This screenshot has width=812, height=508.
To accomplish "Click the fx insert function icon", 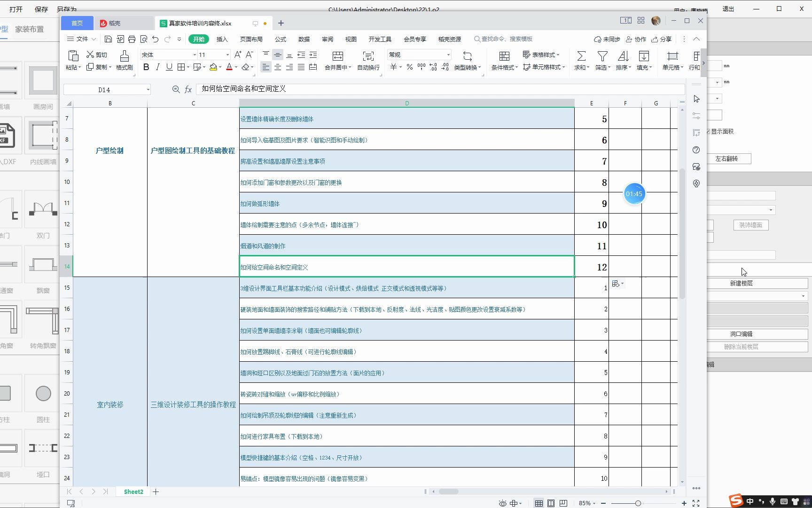I will click(x=188, y=89).
